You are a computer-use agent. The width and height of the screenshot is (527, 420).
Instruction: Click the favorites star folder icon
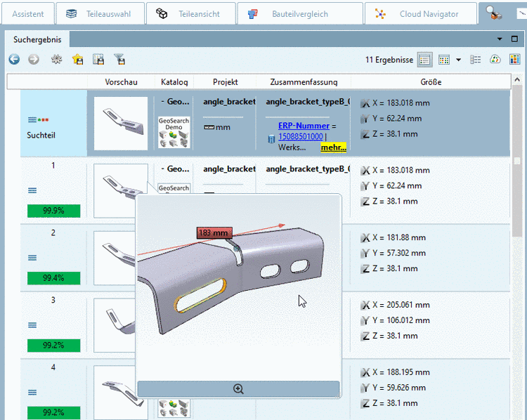point(77,60)
